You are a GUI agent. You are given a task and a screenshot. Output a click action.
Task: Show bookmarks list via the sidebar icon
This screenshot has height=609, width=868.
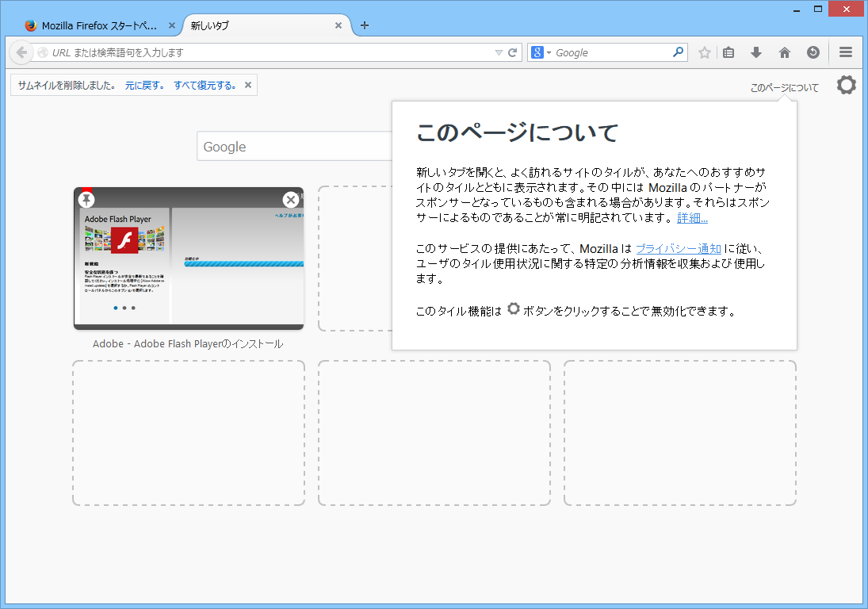point(728,52)
